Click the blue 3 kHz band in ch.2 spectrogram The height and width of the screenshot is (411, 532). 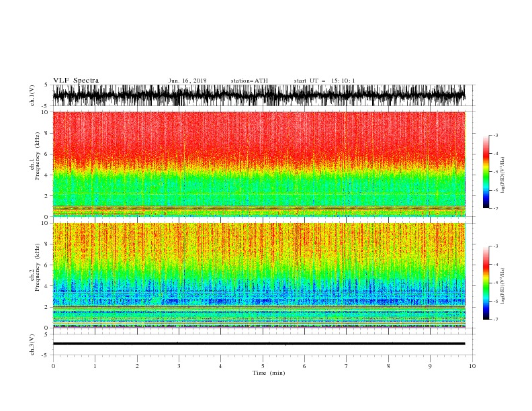tap(259, 297)
